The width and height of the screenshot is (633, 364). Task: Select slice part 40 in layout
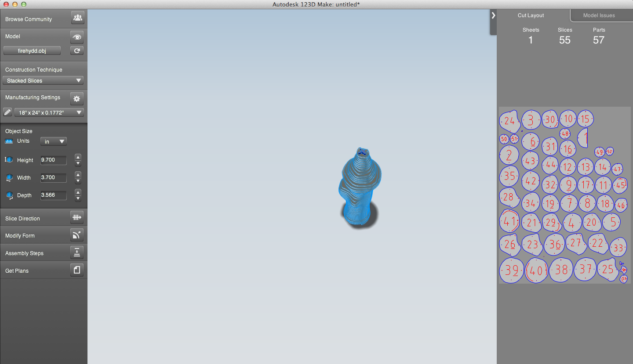[537, 270]
